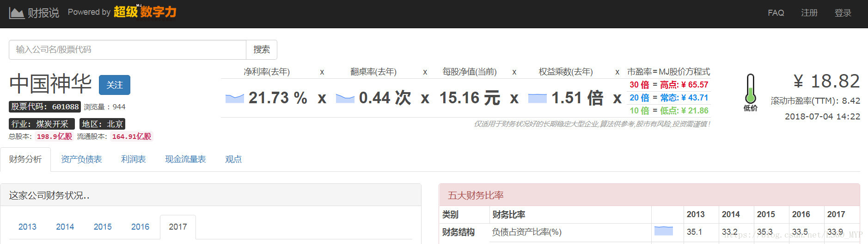Screen dimensions: 868x244
Task: Select the 2014 year tab
Action: pos(65,227)
